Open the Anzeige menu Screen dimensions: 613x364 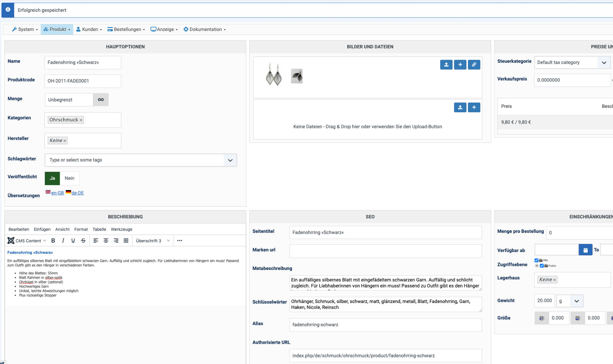point(164,29)
